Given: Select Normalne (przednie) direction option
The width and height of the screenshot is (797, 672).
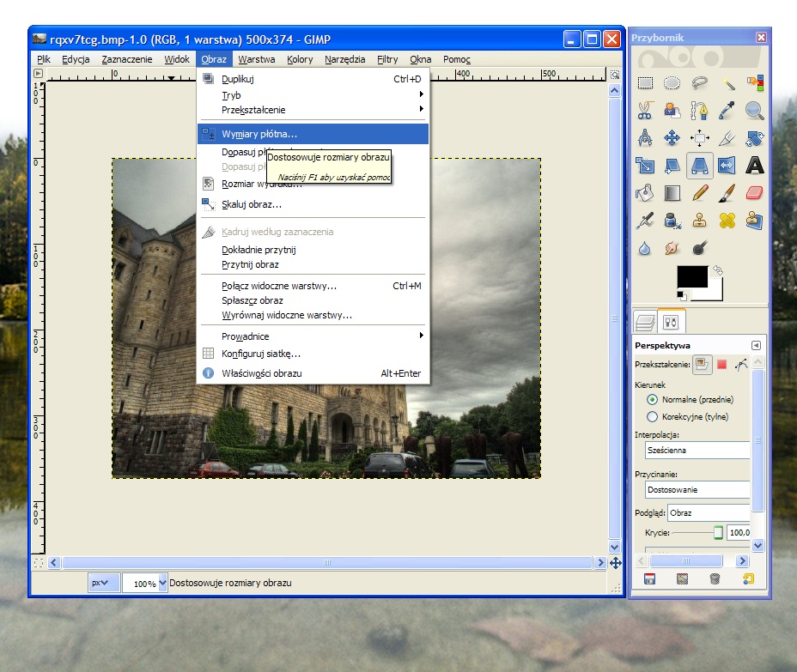Looking at the screenshot, I should (652, 400).
